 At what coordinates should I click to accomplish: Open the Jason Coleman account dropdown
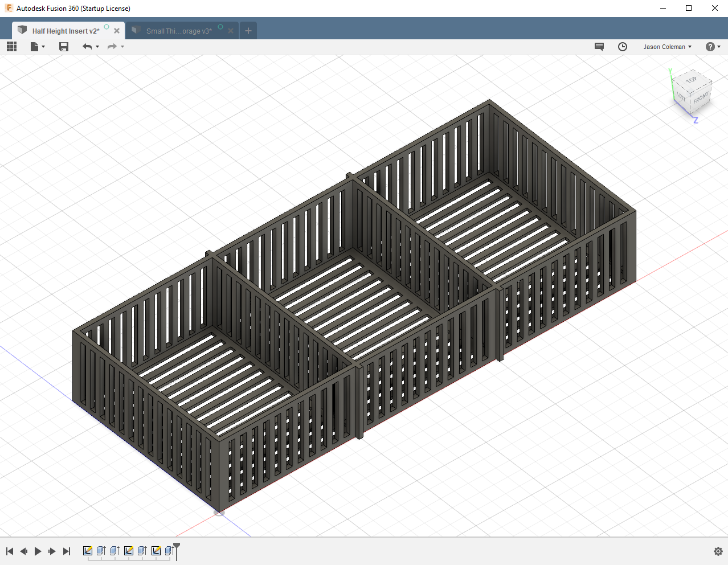click(x=666, y=47)
